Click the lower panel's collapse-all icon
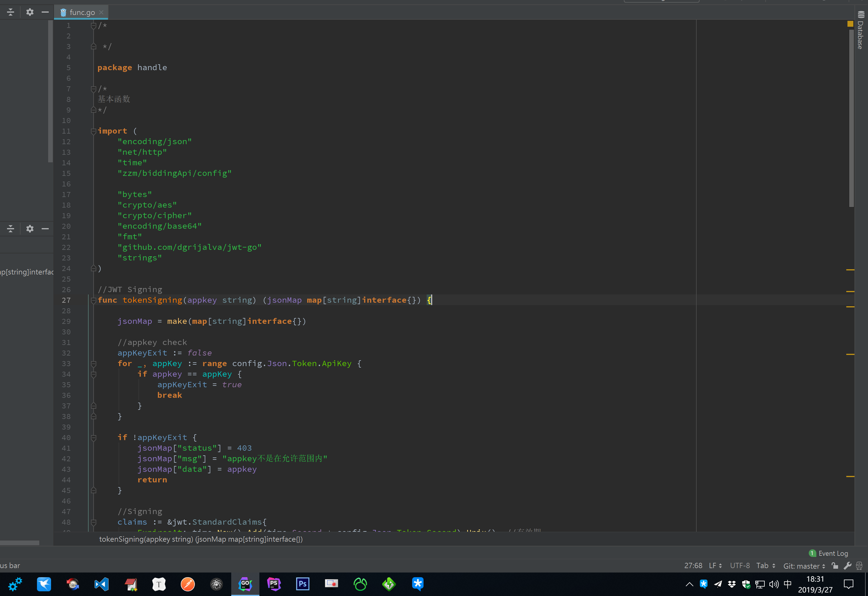 (x=11, y=228)
